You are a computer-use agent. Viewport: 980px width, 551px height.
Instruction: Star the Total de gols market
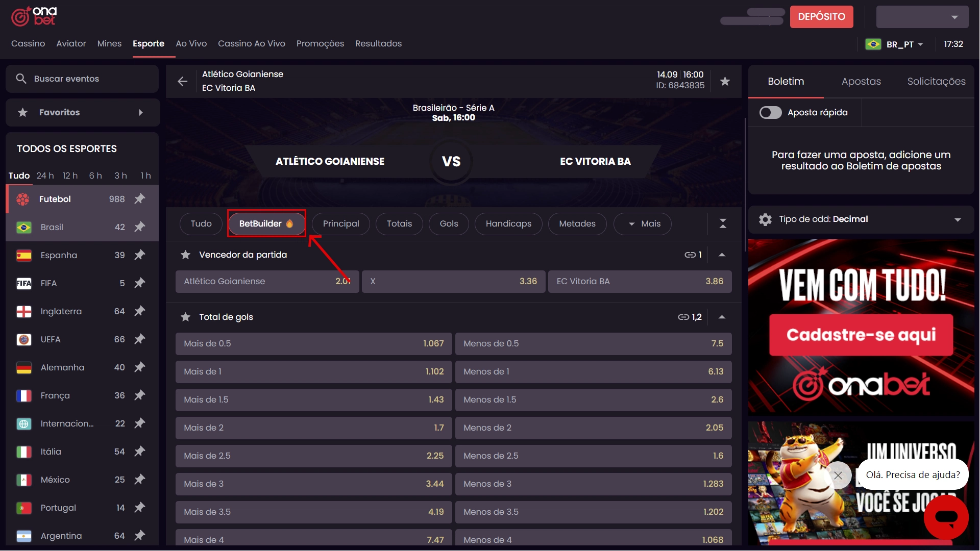(x=185, y=317)
